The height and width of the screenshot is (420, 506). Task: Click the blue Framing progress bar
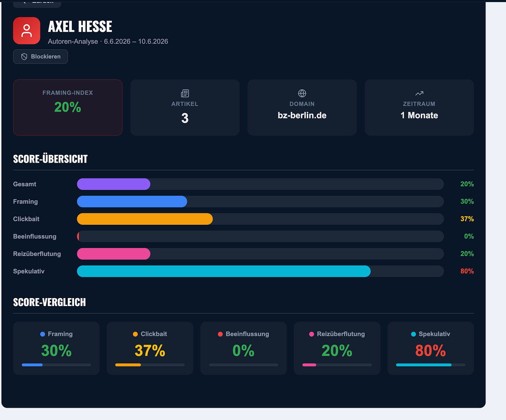(132, 201)
